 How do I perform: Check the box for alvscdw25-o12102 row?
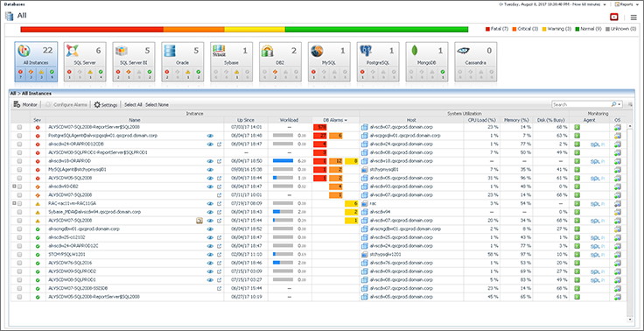(19, 237)
